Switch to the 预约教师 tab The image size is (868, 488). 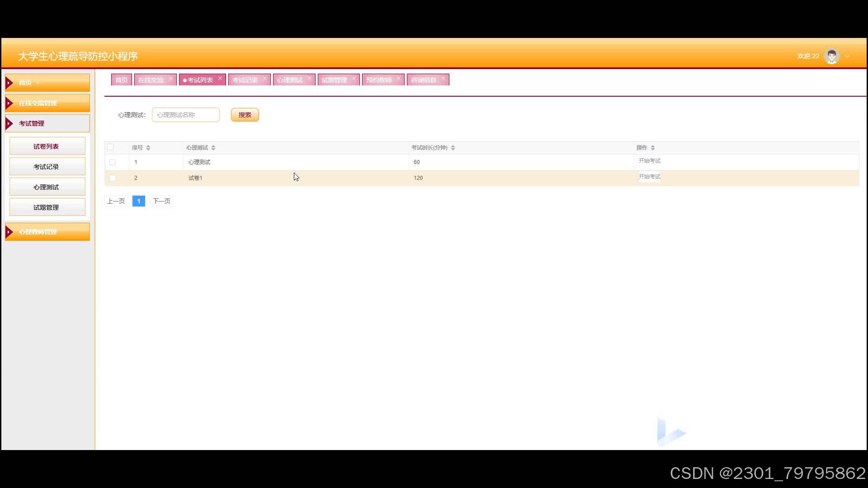coord(379,80)
